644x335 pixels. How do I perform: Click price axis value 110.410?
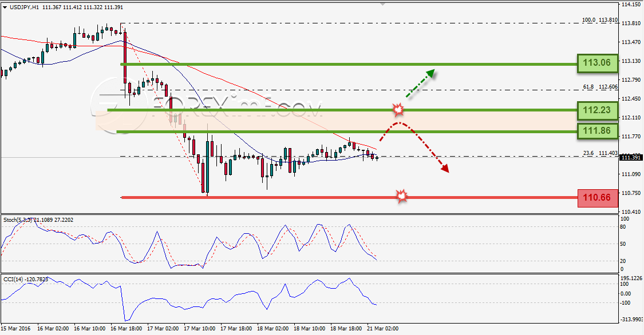click(x=631, y=212)
